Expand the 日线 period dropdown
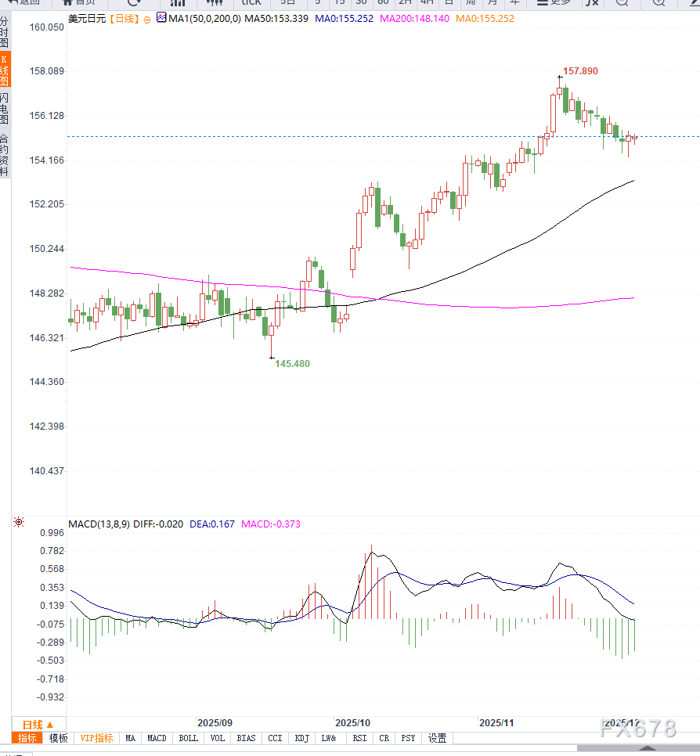Viewport: 700px width, 756px height. (38, 724)
